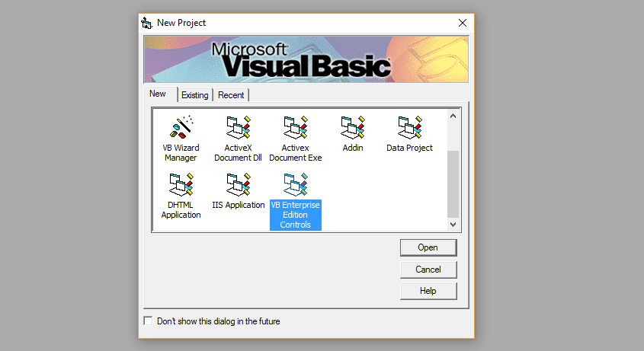Open the Recent tab
Viewport: 644px width, 351px height.
point(231,95)
